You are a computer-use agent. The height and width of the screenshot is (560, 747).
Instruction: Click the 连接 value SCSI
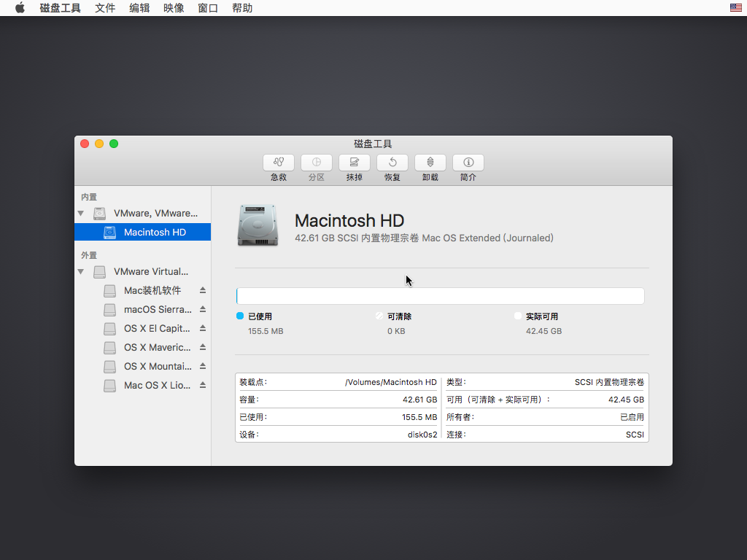(x=635, y=435)
